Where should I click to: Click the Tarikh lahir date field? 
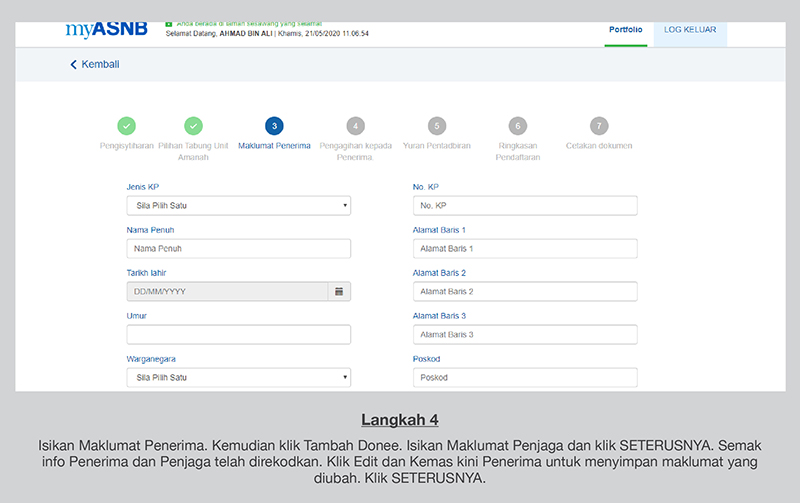click(227, 292)
